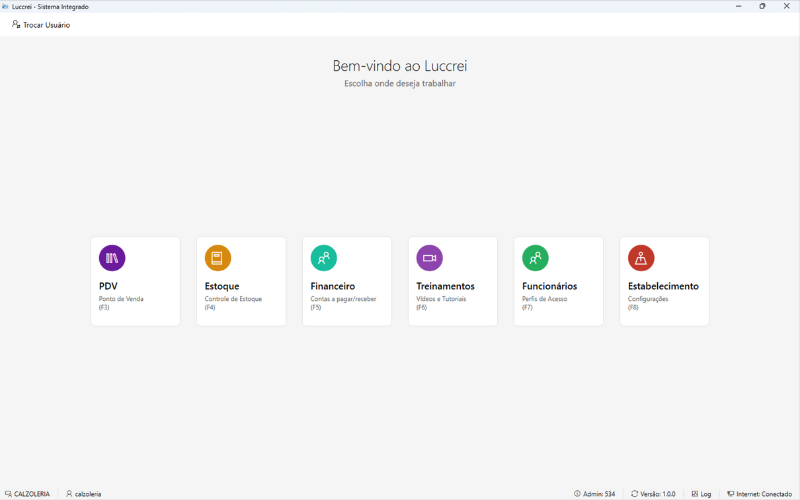Screen dimensions: 800x500
Task: Click 'Admin: 534' in status bar
Action: point(599,494)
